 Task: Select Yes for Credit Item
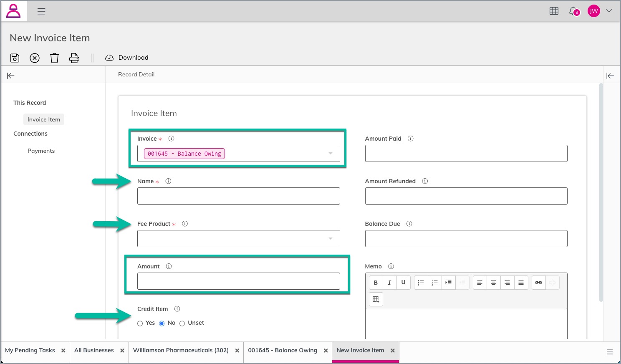[140, 324]
